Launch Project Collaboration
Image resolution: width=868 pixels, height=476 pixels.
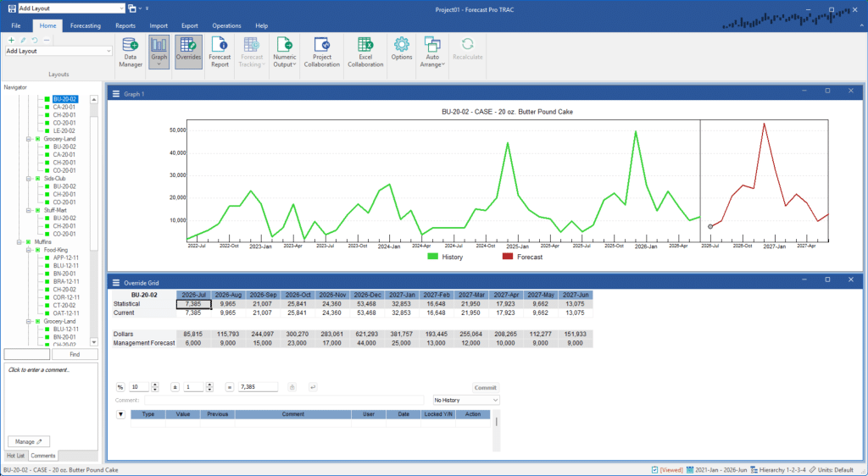point(321,50)
